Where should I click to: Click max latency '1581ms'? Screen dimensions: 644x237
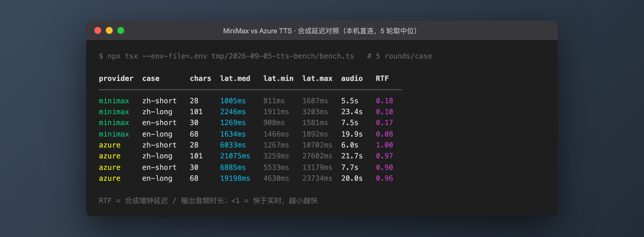pyautogui.click(x=315, y=123)
